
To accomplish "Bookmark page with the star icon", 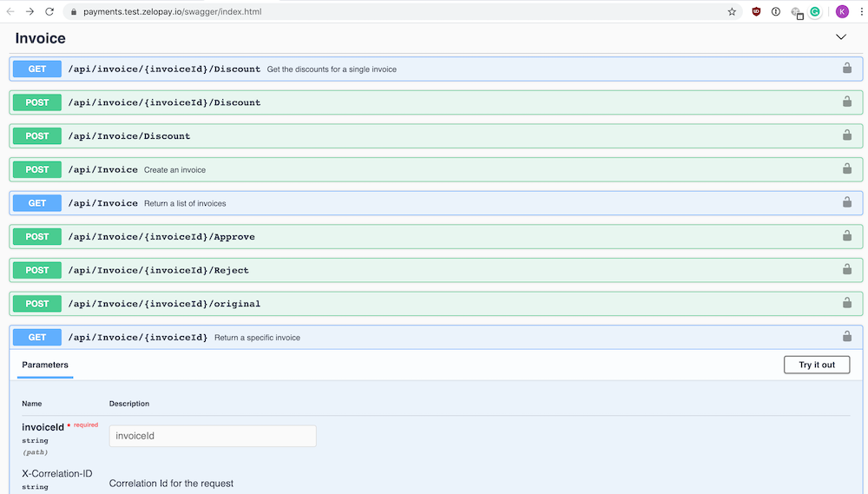I will coord(732,12).
